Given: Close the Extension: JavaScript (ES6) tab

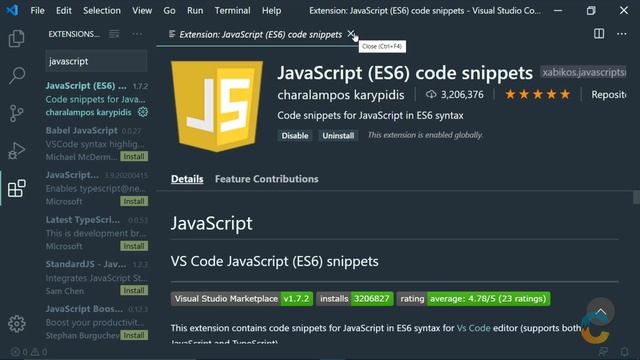Looking at the screenshot, I should [x=351, y=34].
